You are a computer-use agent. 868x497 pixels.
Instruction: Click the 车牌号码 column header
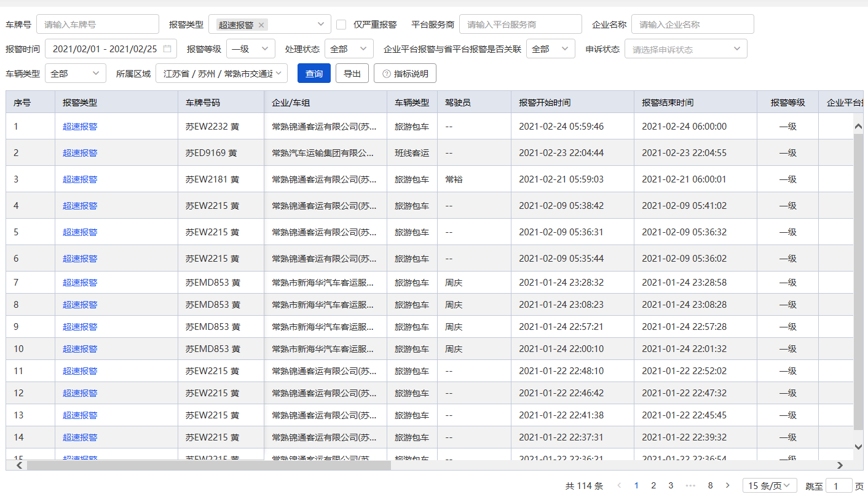(221, 103)
